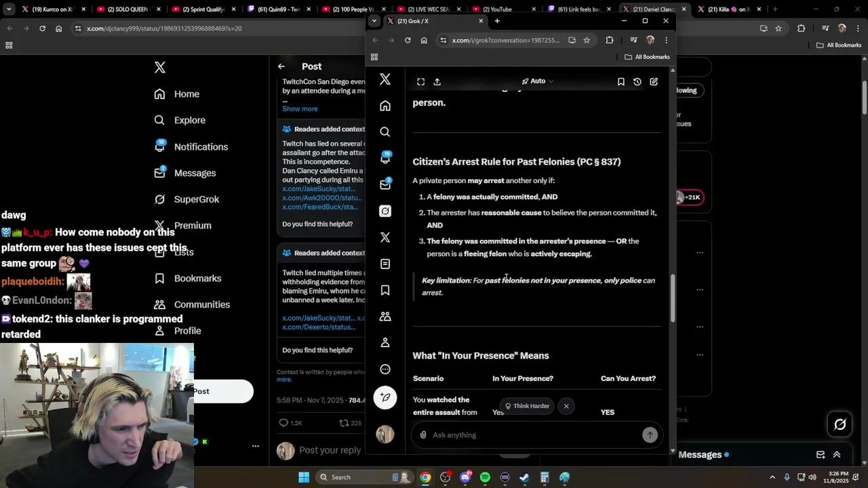Switch to the Quin69 Twitch tab
The height and width of the screenshot is (488, 868).
tap(278, 9)
